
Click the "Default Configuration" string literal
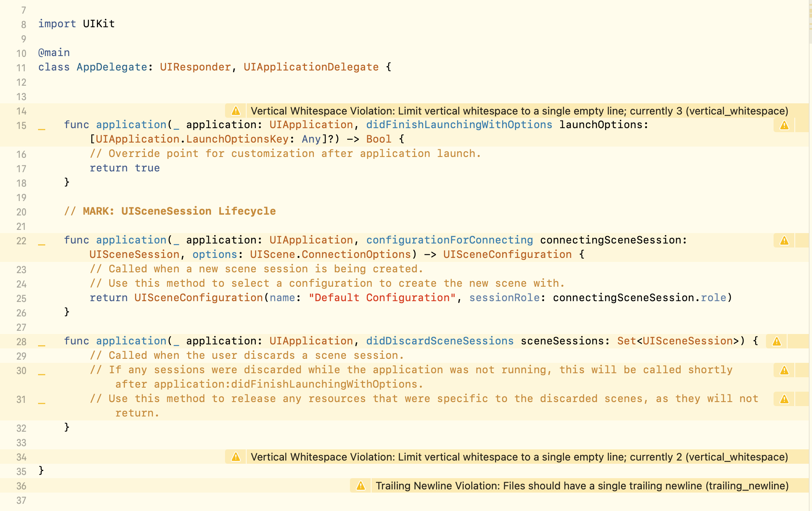point(382,298)
